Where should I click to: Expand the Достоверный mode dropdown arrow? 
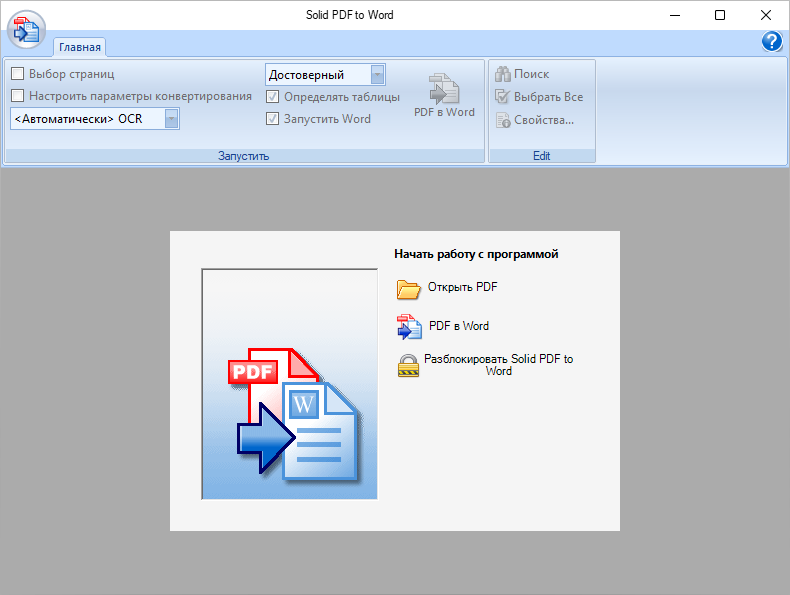click(377, 75)
